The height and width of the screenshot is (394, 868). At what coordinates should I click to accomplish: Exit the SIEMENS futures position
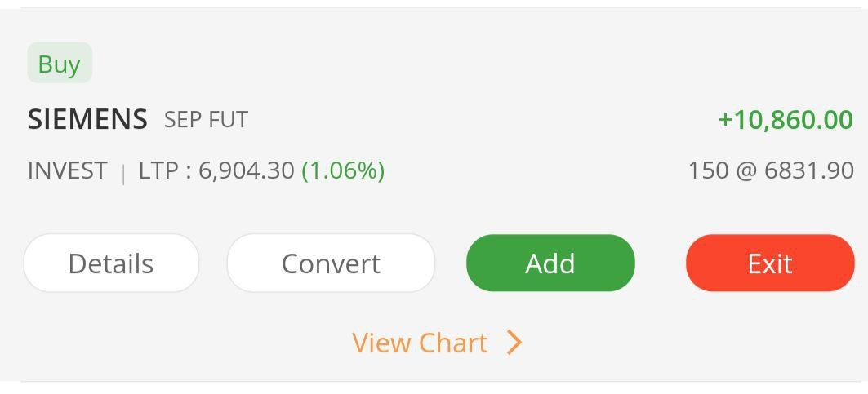[x=769, y=263]
